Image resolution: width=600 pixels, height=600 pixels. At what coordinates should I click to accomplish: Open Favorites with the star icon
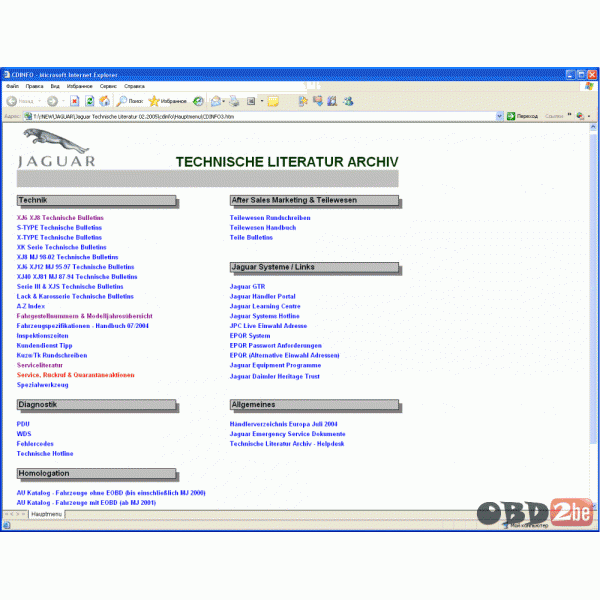[x=154, y=101]
